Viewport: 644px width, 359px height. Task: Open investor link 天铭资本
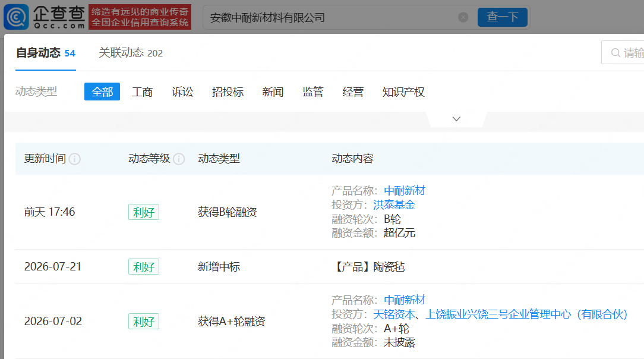[x=394, y=314]
